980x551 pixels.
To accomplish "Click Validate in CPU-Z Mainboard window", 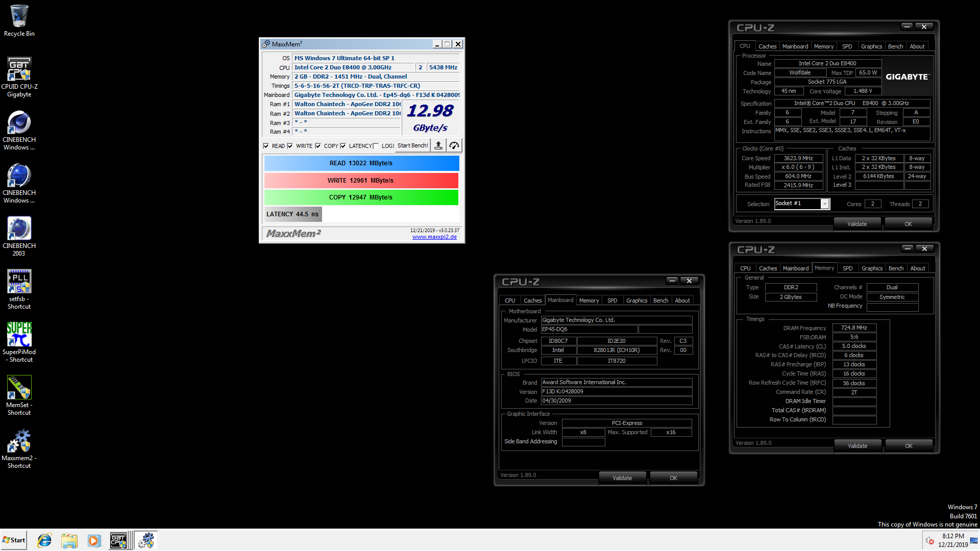I will (x=622, y=478).
